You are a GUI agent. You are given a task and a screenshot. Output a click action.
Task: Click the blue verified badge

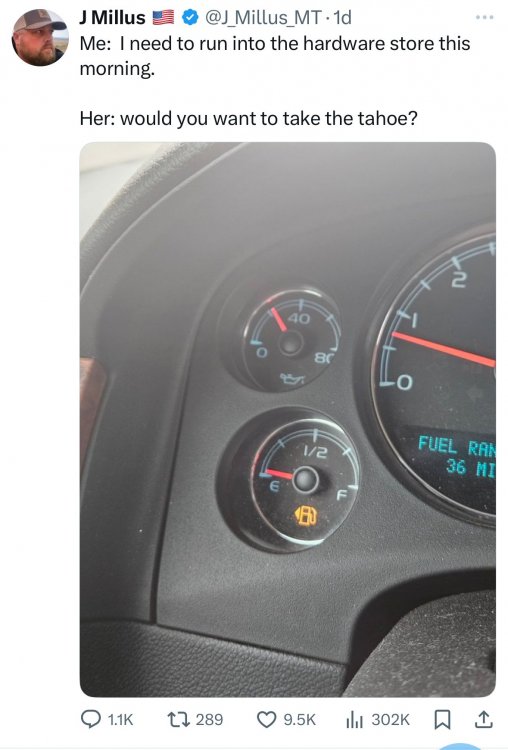[190, 18]
